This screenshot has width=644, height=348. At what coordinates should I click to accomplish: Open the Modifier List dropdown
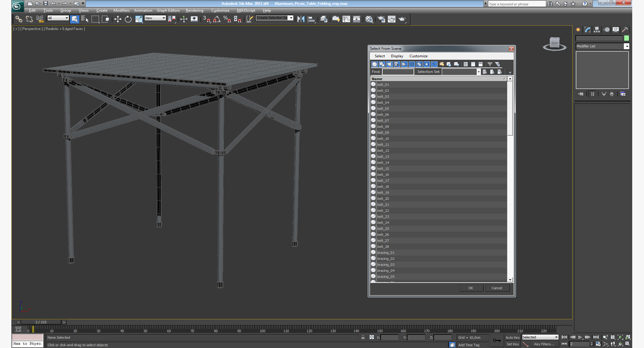coord(602,46)
